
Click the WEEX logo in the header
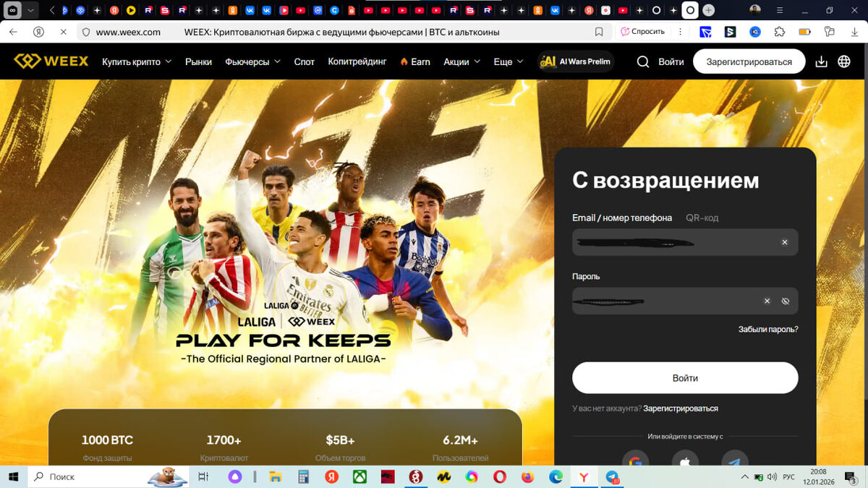(x=51, y=61)
